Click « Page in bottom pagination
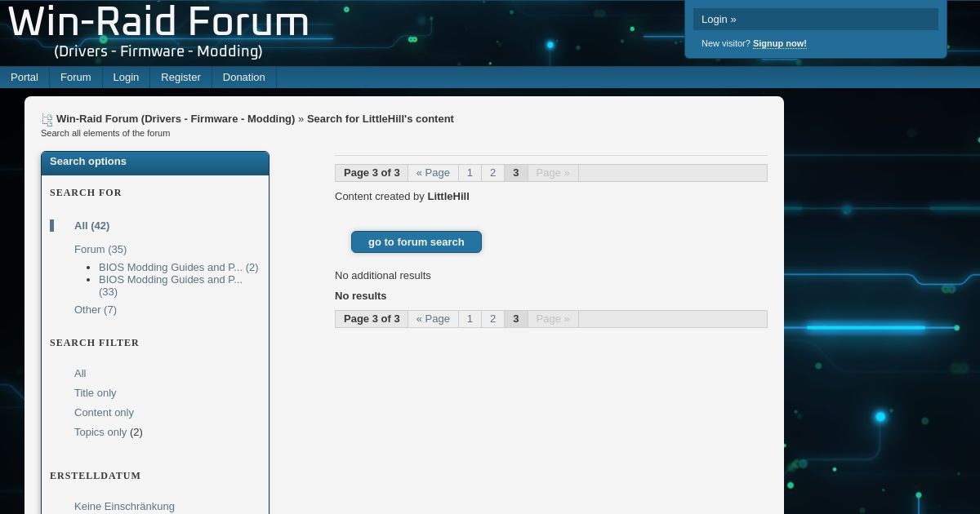 (x=433, y=318)
